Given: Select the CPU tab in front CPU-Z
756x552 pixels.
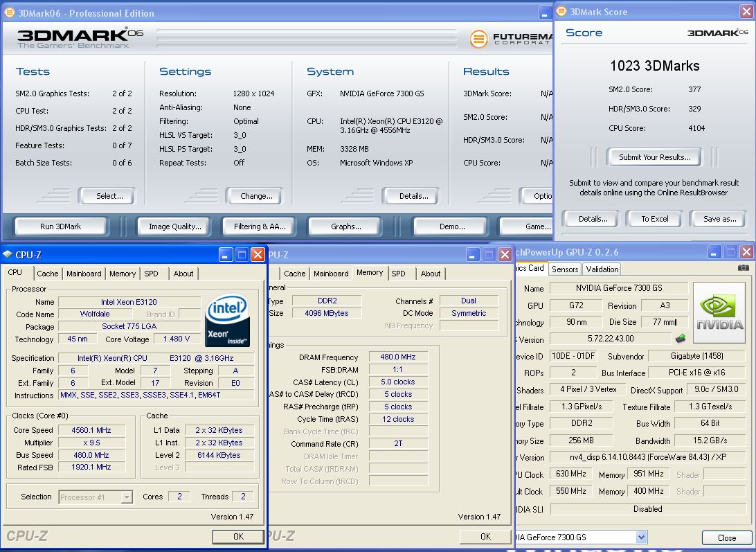Looking at the screenshot, I should (x=15, y=272).
